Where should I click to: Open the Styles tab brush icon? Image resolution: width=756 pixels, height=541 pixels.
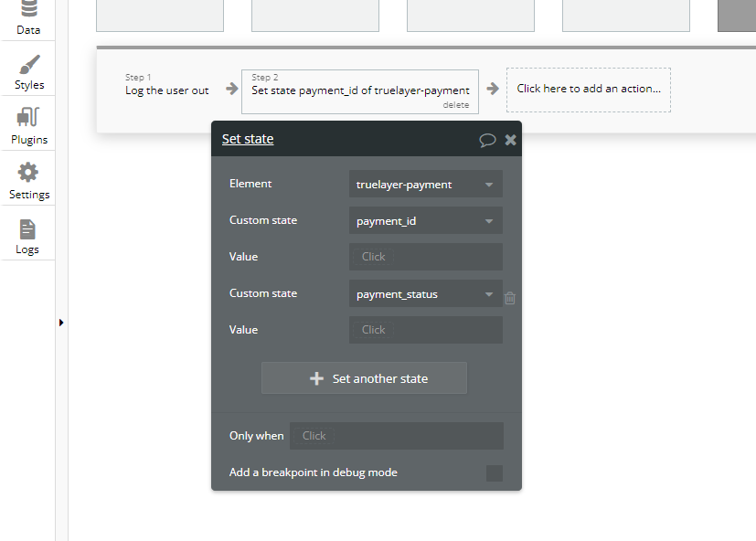pos(29,65)
